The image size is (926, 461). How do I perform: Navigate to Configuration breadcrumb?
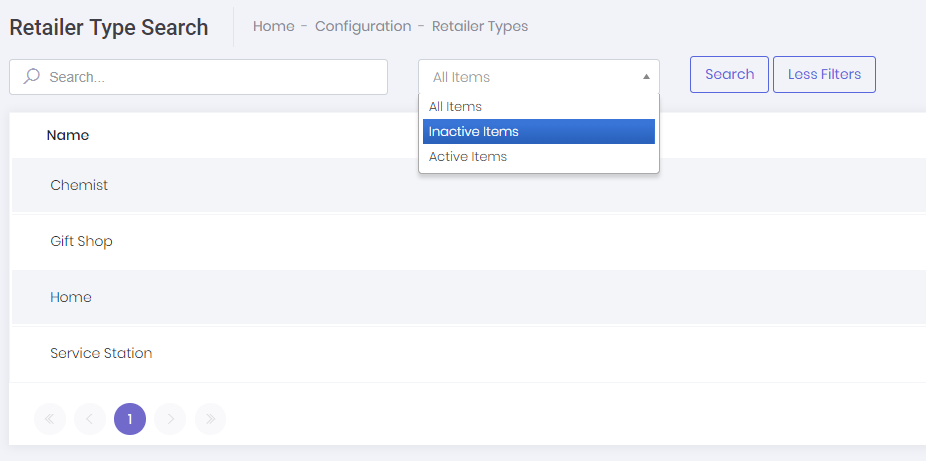click(363, 26)
